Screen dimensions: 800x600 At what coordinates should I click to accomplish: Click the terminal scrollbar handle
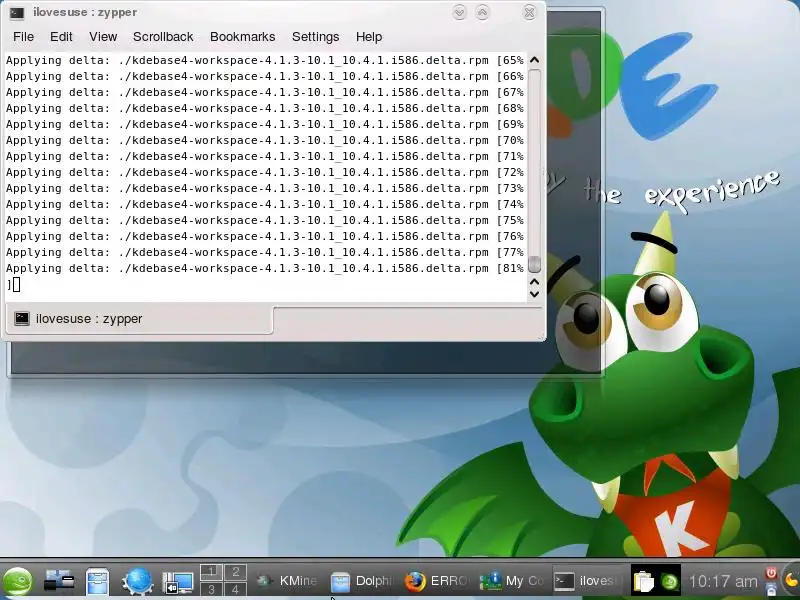pos(534,264)
